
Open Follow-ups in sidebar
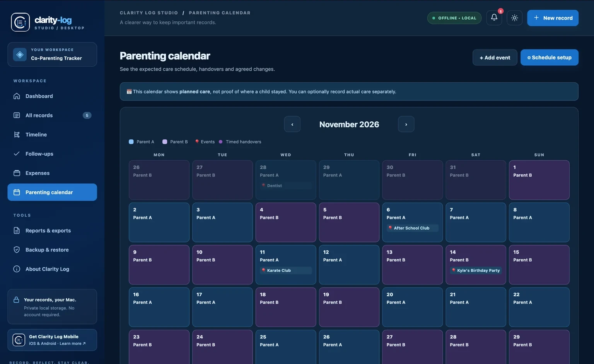point(52,154)
